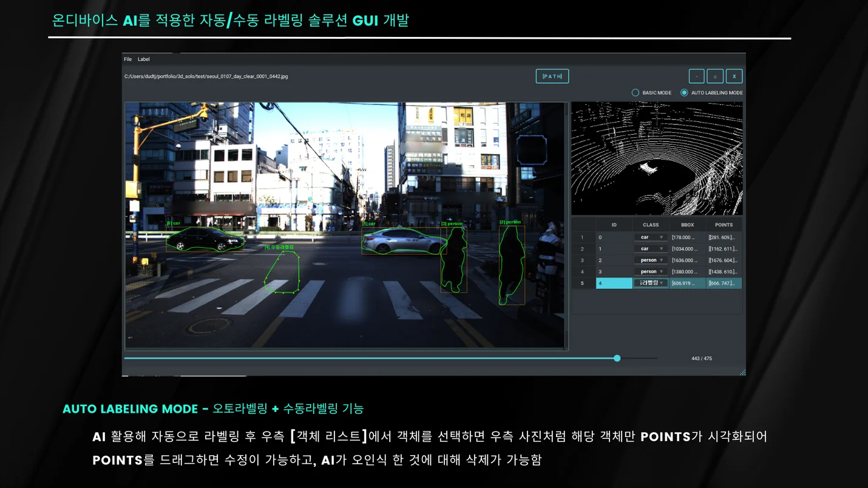Click POINTS cell starting with [[1162. 611.]

724,249
